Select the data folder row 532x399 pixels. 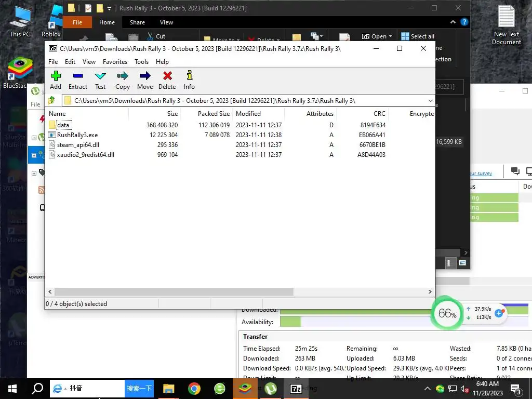click(63, 125)
